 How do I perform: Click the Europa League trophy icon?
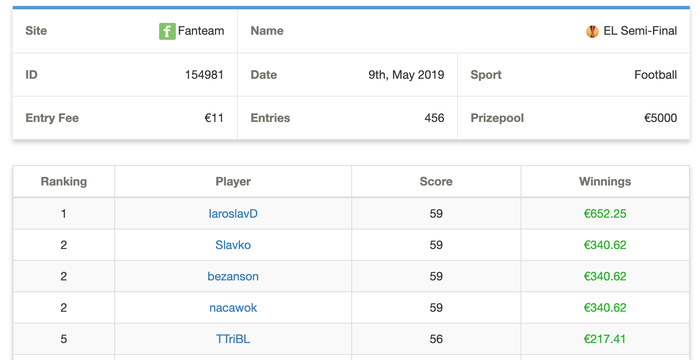pyautogui.click(x=592, y=31)
